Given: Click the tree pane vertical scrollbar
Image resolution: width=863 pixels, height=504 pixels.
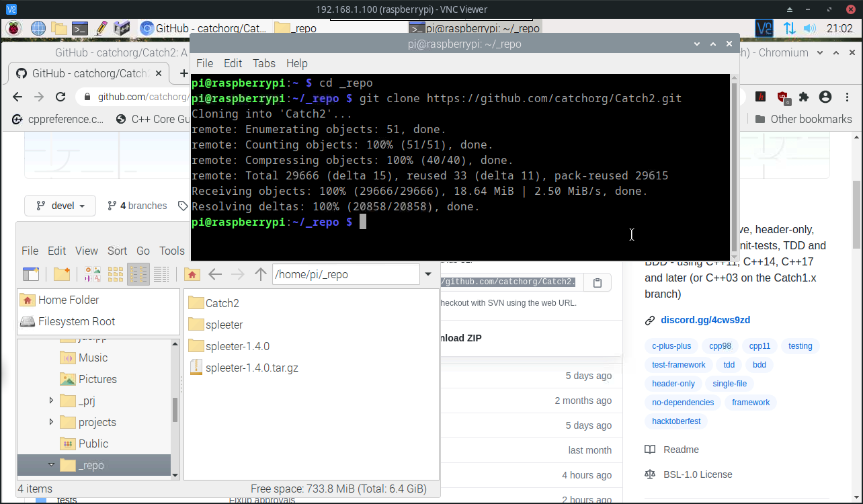Looking at the screenshot, I should 175,409.
